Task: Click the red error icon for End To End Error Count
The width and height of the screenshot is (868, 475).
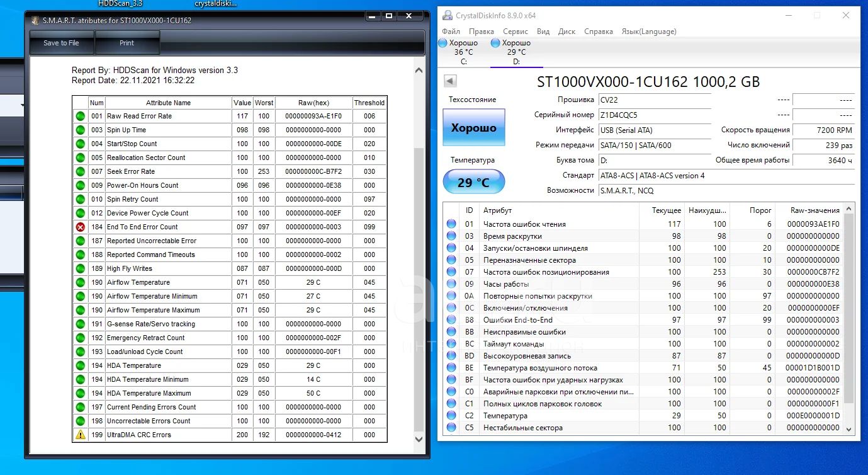Action: pyautogui.click(x=81, y=227)
